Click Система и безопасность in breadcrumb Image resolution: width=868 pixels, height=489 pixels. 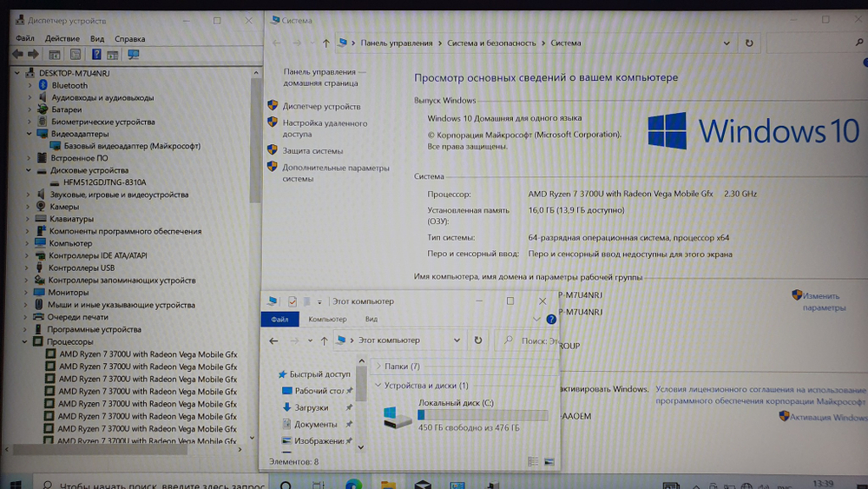point(491,43)
